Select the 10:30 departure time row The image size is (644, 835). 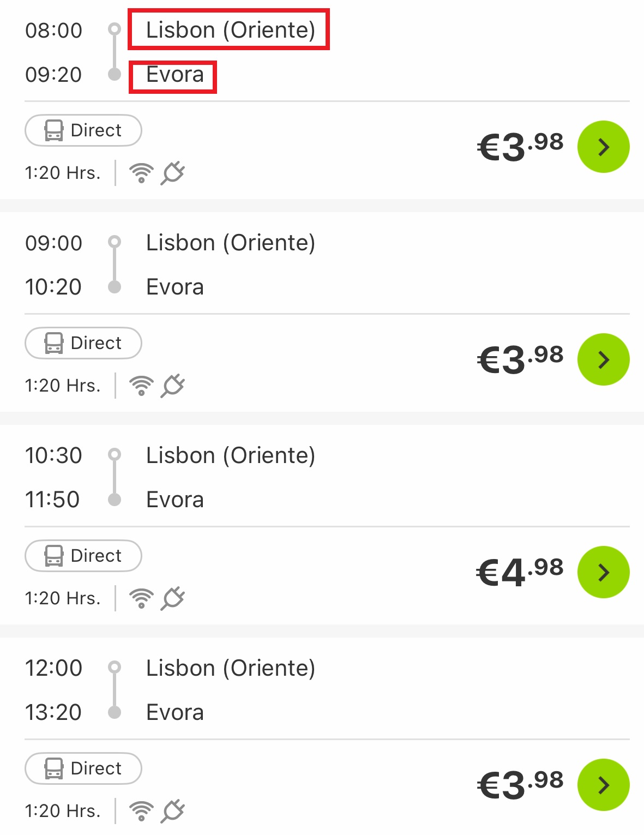(53, 455)
